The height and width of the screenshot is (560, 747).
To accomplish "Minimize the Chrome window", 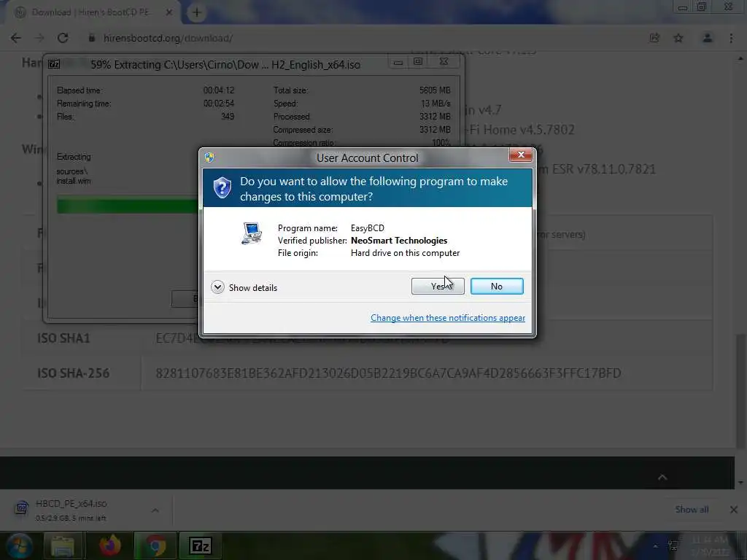I will click(x=682, y=7).
